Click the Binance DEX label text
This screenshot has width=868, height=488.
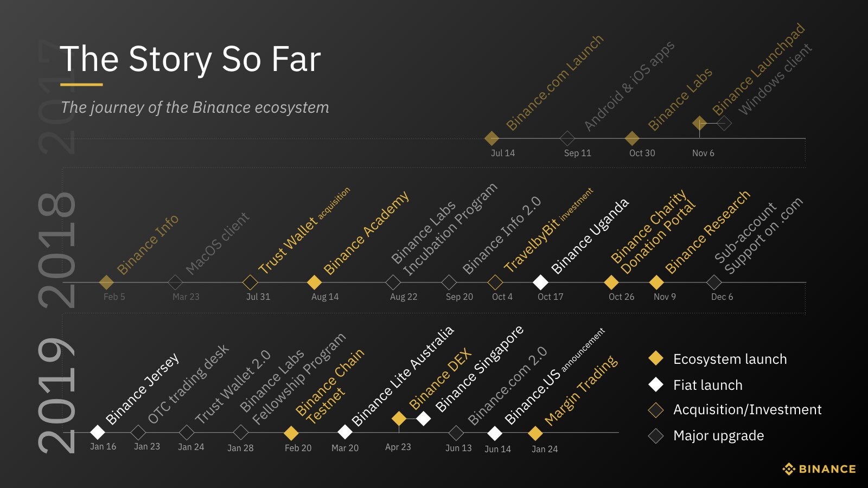point(441,379)
